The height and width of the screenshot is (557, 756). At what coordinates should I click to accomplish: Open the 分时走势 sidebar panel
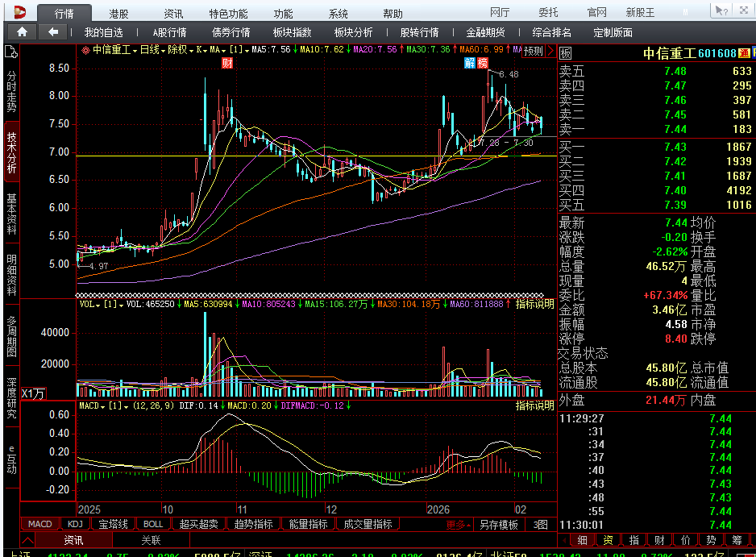click(x=11, y=92)
